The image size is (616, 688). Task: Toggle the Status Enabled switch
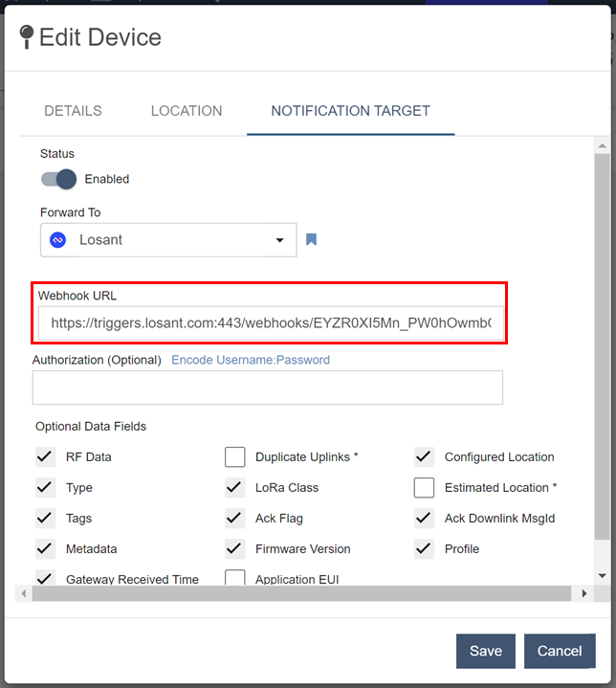click(58, 179)
